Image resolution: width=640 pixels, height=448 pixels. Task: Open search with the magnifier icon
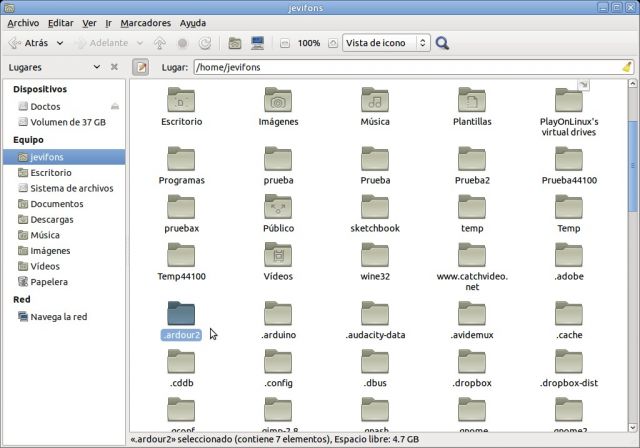442,43
